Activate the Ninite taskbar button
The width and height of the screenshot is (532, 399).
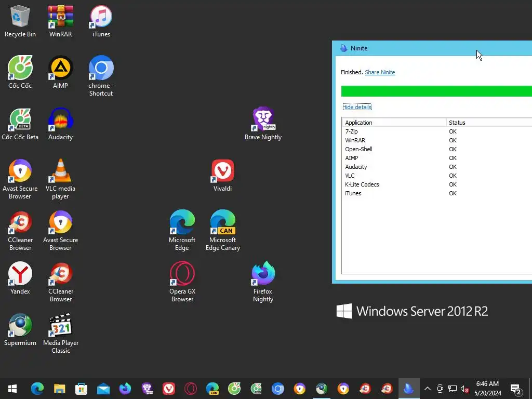[409, 389]
